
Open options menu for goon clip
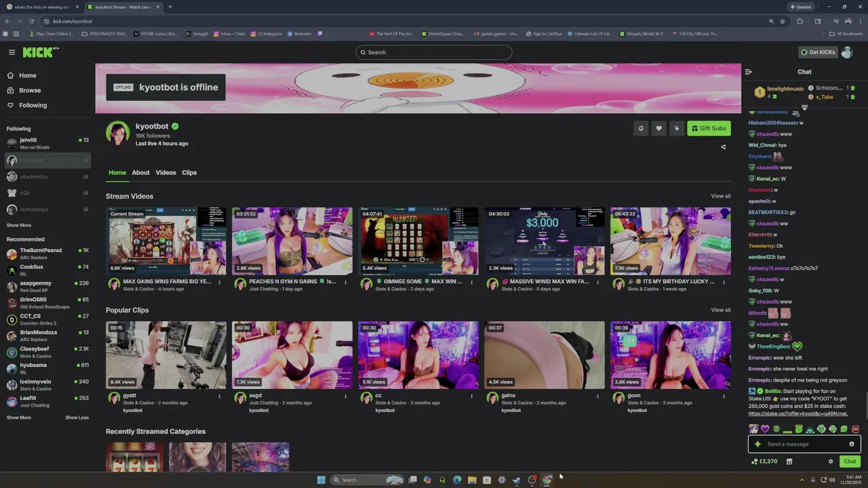coord(724,396)
